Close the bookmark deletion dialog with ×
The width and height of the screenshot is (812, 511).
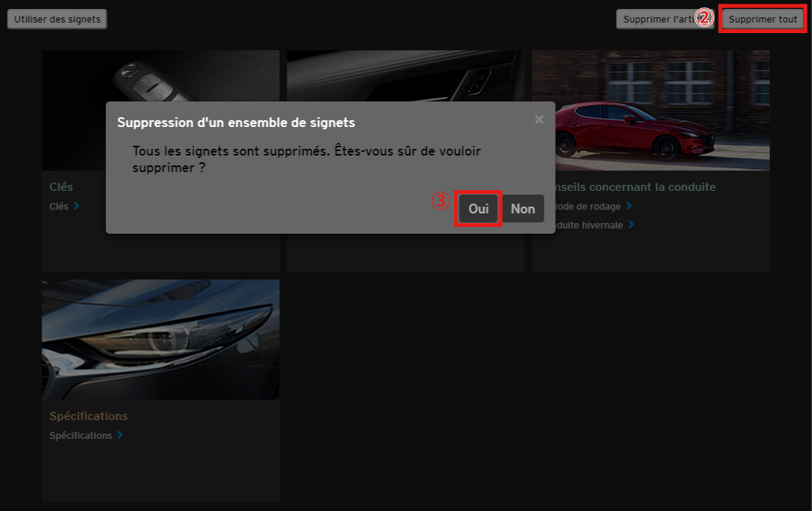pos(539,119)
